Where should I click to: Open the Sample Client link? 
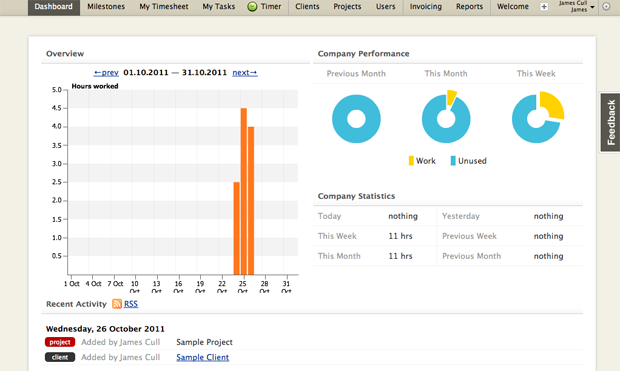pos(202,357)
